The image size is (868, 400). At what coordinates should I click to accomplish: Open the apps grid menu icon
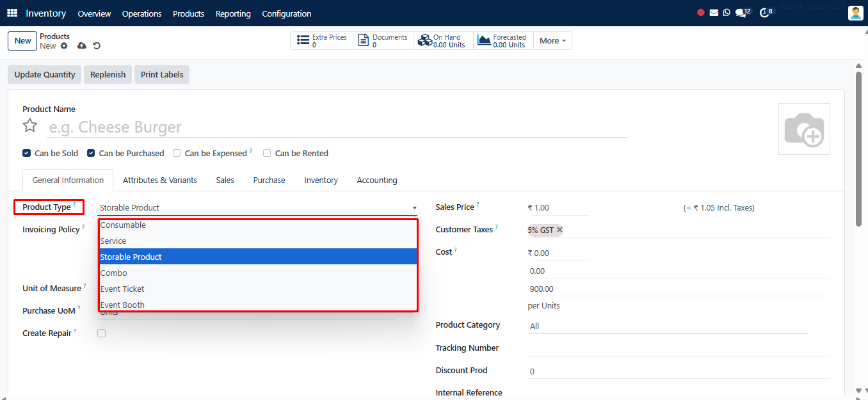click(x=12, y=13)
